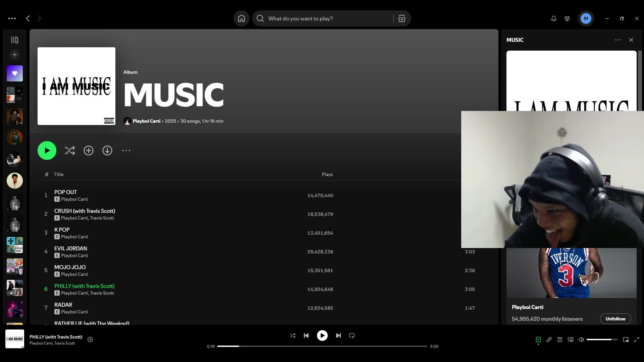The image size is (644, 362).
Task: Select the track PHILLY (with Travis Scott)
Action: click(x=84, y=286)
